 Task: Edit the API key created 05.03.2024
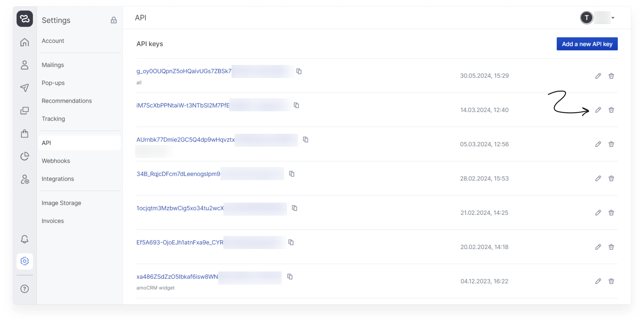[x=598, y=144]
